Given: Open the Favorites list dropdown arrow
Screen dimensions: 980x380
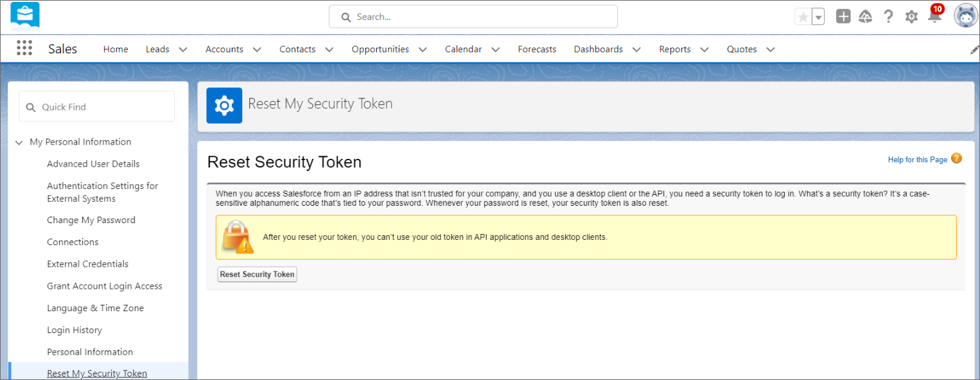Looking at the screenshot, I should [818, 17].
